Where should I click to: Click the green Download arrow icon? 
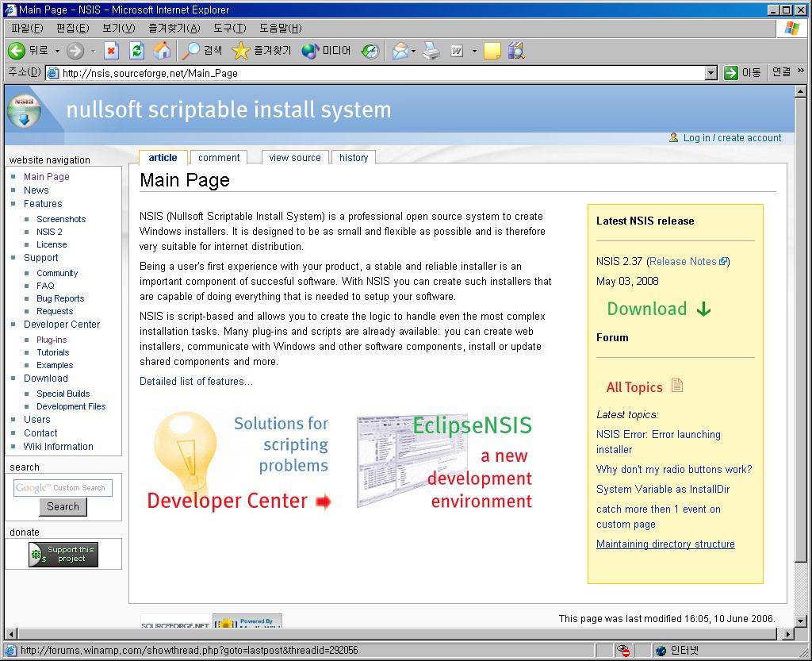[704, 309]
